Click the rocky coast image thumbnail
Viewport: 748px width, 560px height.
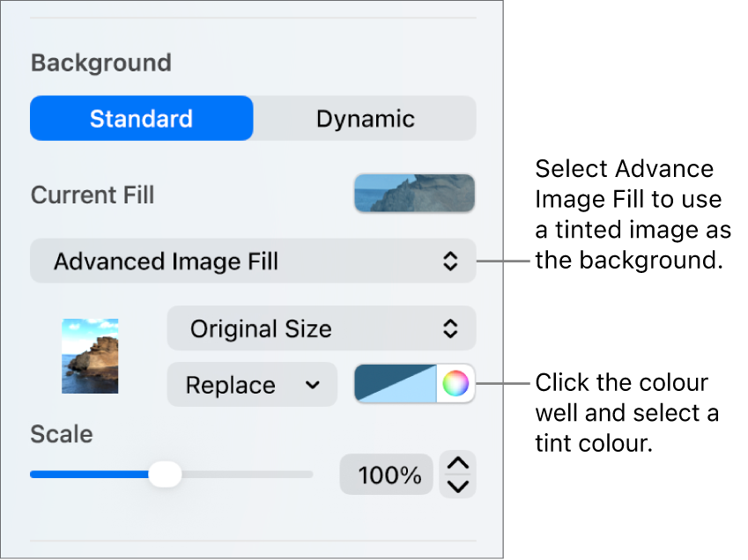[x=90, y=356]
